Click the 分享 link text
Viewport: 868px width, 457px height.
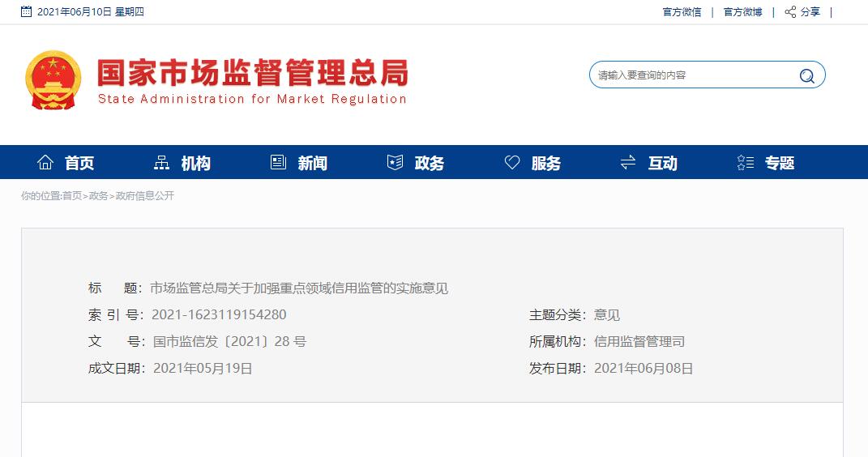810,11
